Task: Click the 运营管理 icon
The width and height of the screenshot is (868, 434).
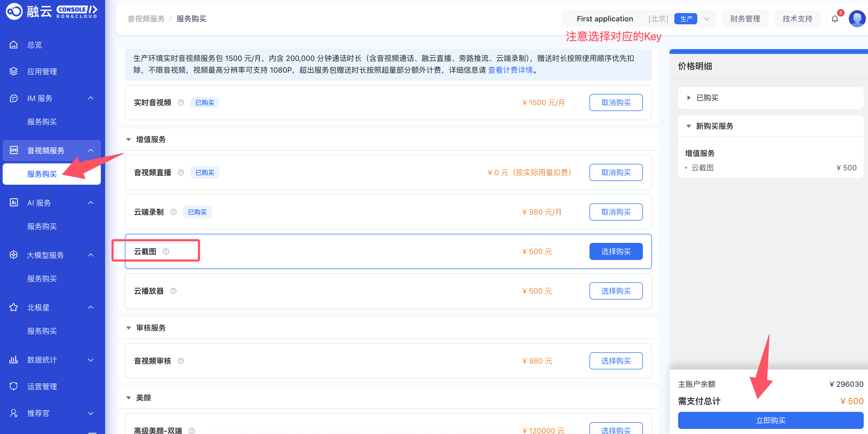Action: point(14,386)
